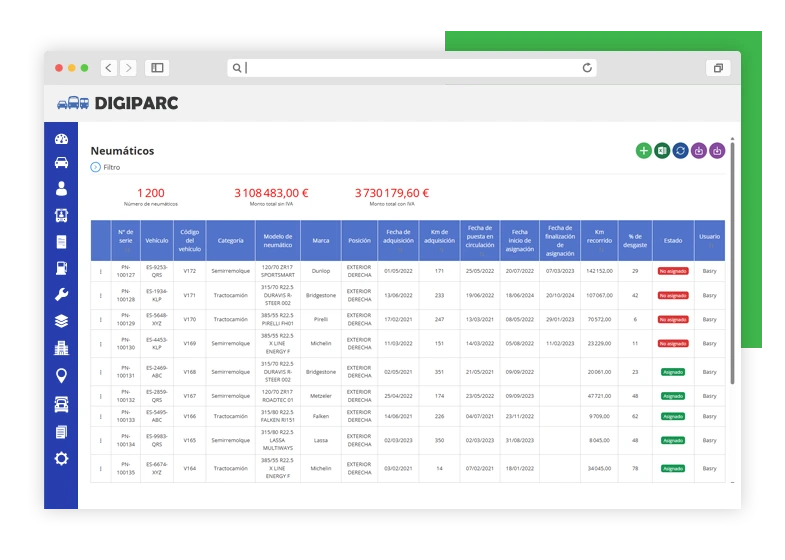The height and width of the screenshot is (560, 785).
Task: Click the Asignado badge for PN-100131
Action: [672, 372]
